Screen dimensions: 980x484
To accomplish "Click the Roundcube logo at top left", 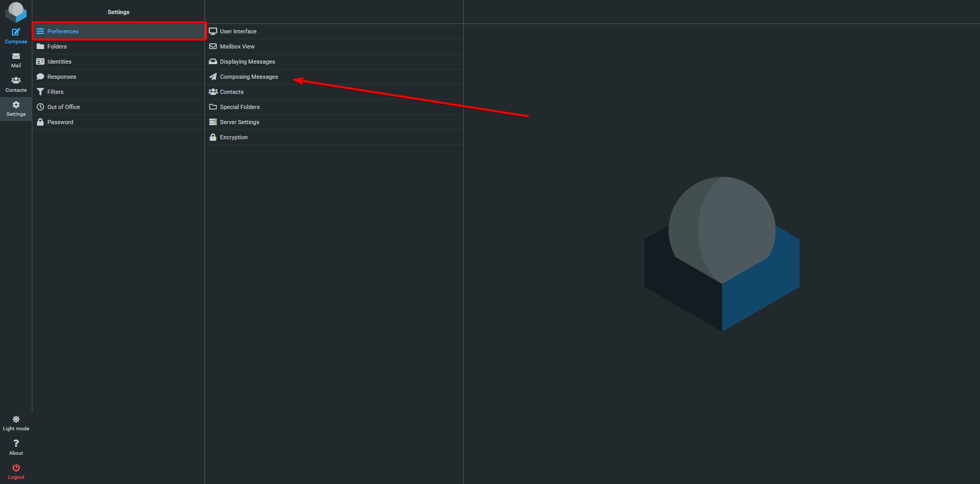I will [16, 11].
